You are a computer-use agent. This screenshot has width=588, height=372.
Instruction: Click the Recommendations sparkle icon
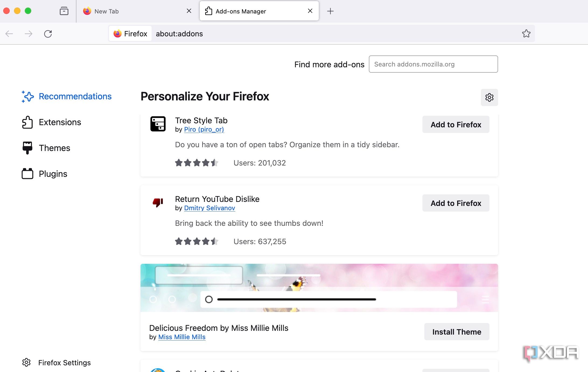coord(28,96)
